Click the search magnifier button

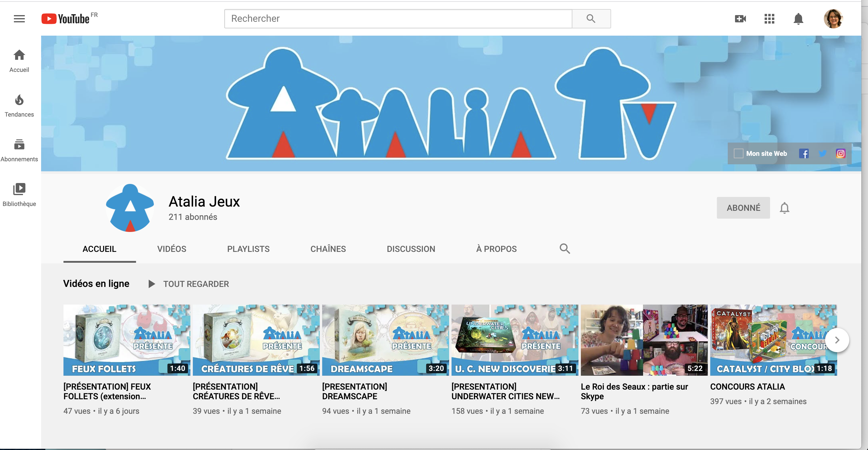pyautogui.click(x=591, y=18)
